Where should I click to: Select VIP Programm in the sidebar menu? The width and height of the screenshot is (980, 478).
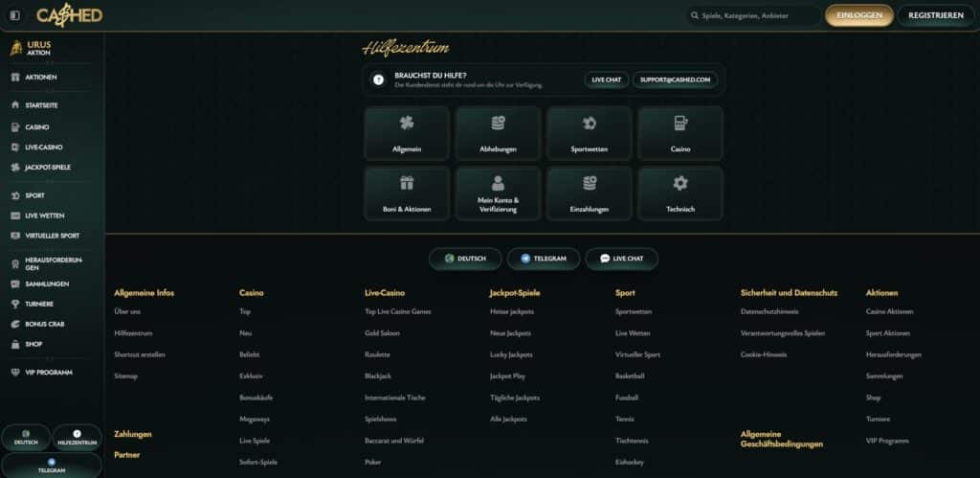coord(49,373)
